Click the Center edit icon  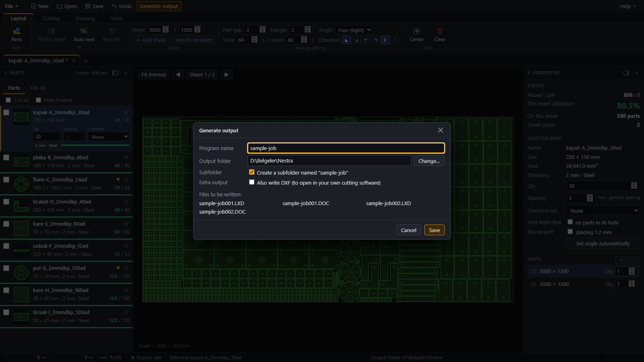(x=417, y=31)
